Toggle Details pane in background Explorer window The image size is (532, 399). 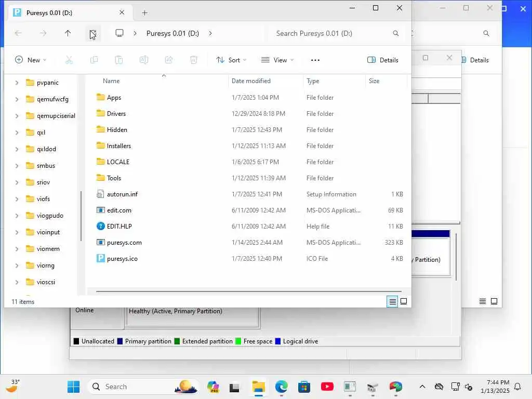475,60
